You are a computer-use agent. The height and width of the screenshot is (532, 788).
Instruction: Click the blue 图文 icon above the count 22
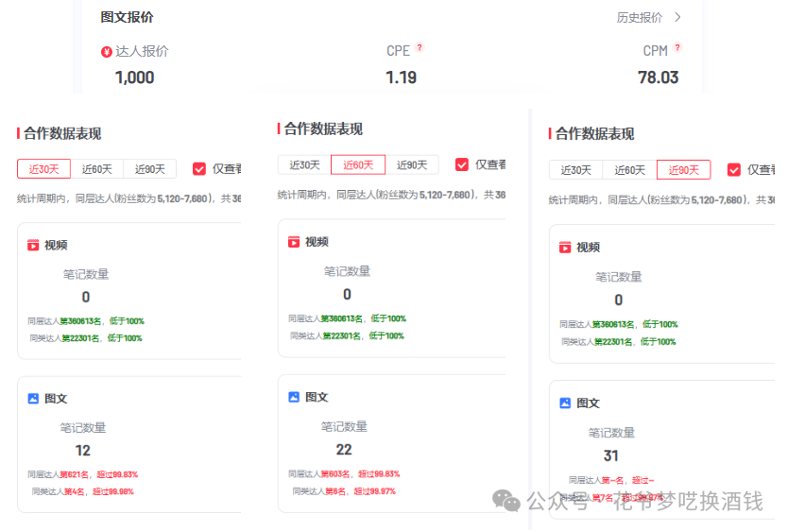tap(294, 397)
